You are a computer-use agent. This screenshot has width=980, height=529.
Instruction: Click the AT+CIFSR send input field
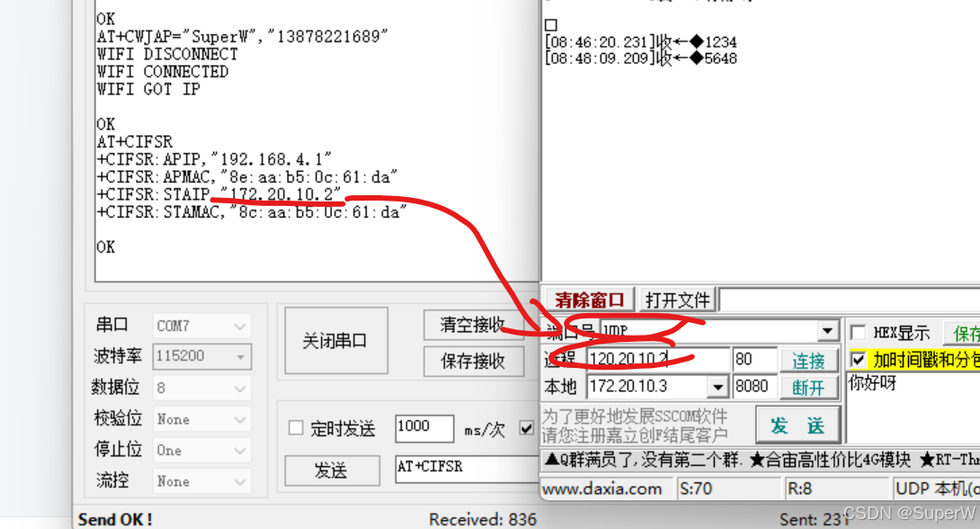(x=468, y=469)
